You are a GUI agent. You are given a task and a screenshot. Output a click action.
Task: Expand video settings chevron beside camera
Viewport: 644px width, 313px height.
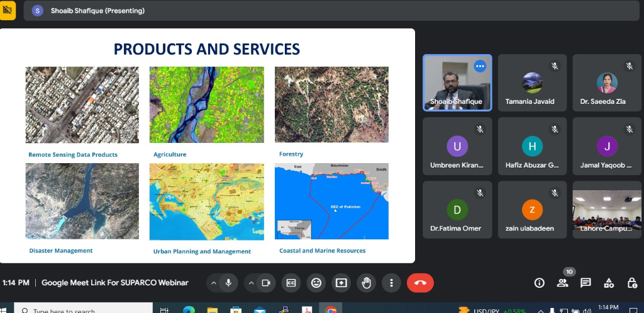pos(250,283)
